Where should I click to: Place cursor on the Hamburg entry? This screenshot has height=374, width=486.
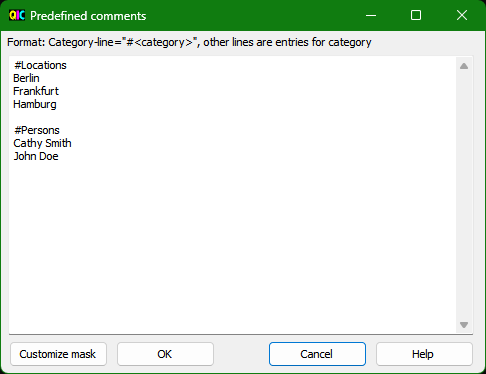pos(35,104)
